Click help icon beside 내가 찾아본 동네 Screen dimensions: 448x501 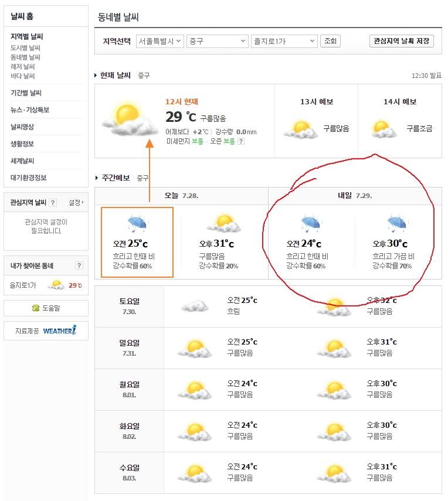(x=79, y=266)
